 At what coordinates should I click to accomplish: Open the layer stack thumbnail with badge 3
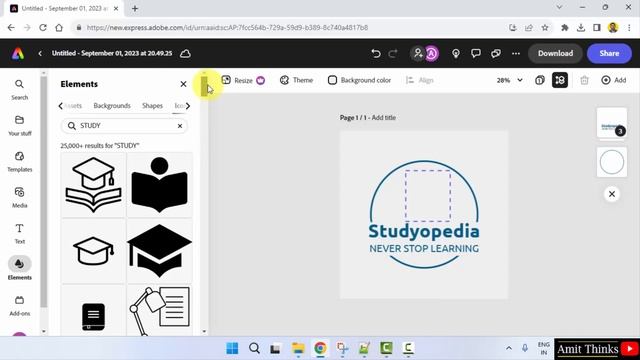pyautogui.click(x=611, y=124)
